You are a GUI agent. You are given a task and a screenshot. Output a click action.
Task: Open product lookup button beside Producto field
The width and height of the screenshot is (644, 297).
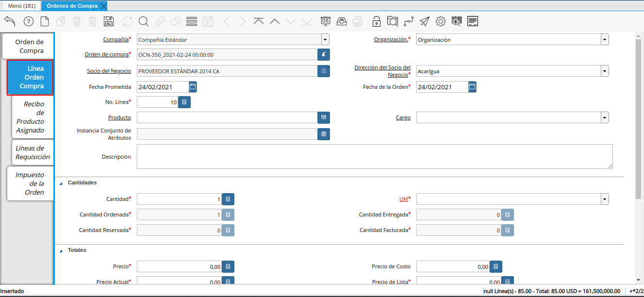click(x=324, y=117)
